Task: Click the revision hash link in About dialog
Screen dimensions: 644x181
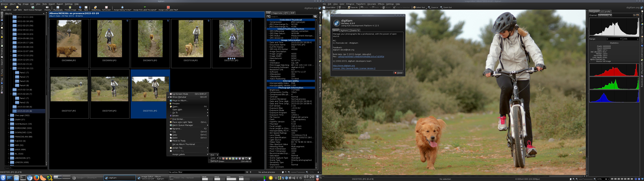Action: click(x=361, y=57)
